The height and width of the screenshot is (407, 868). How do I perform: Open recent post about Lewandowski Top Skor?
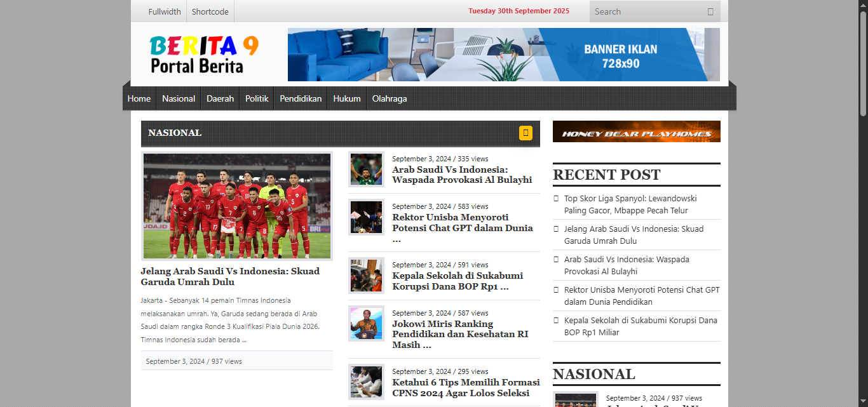pyautogui.click(x=630, y=204)
